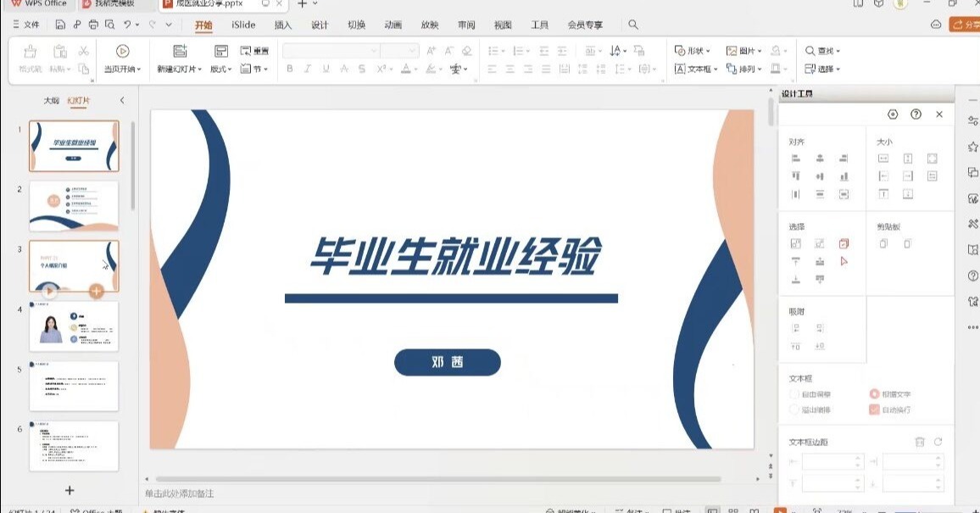Click the trash icon beside 文本框边距
The width and height of the screenshot is (980, 513).
(x=920, y=442)
